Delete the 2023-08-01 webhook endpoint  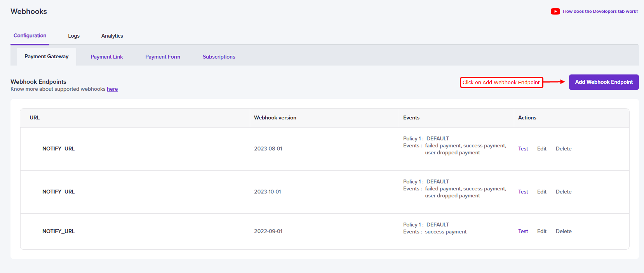(x=564, y=149)
